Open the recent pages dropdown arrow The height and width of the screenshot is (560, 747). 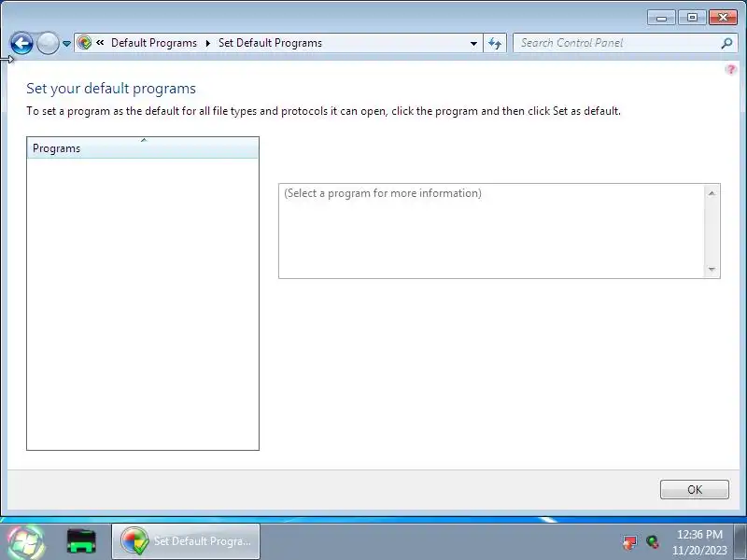pos(66,44)
